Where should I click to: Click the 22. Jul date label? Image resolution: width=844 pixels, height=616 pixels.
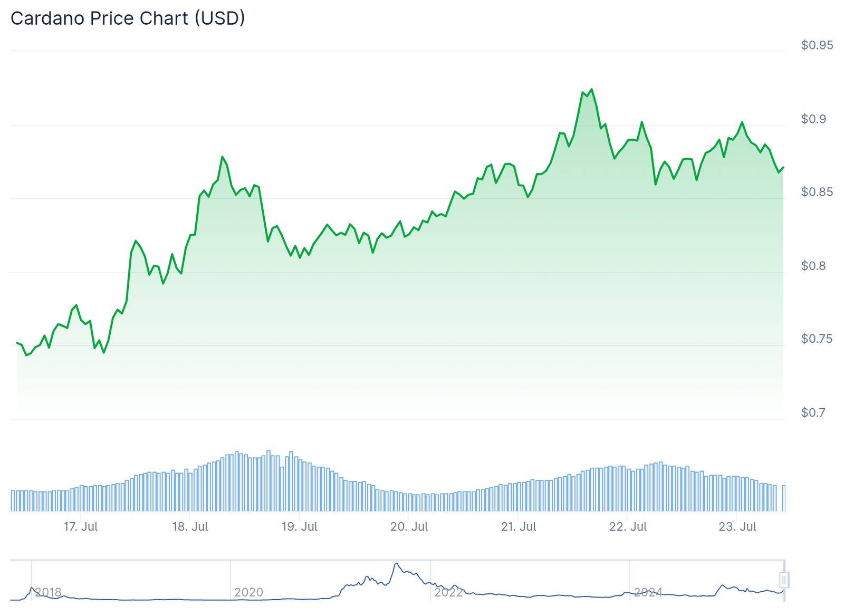pyautogui.click(x=628, y=526)
